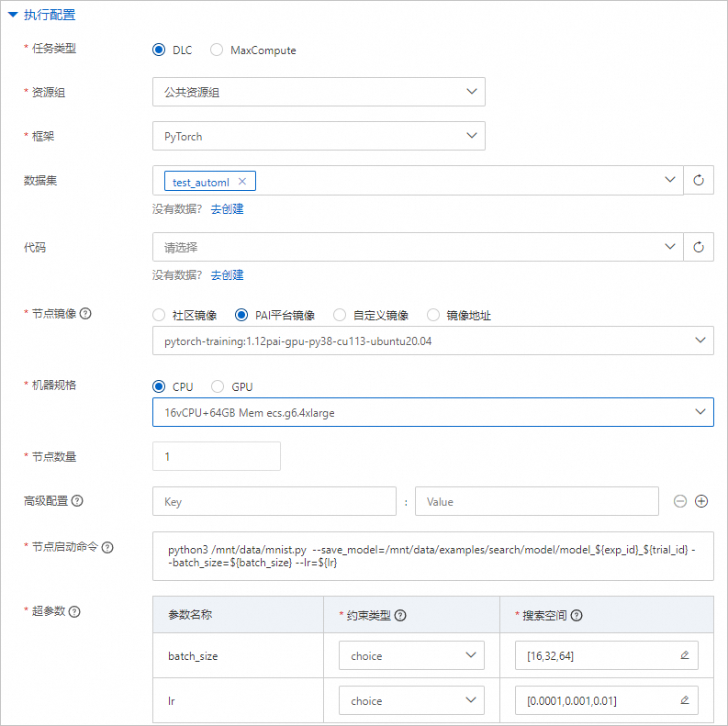Open lr constraint type dropdown
This screenshot has height=726, width=728.
411,700
